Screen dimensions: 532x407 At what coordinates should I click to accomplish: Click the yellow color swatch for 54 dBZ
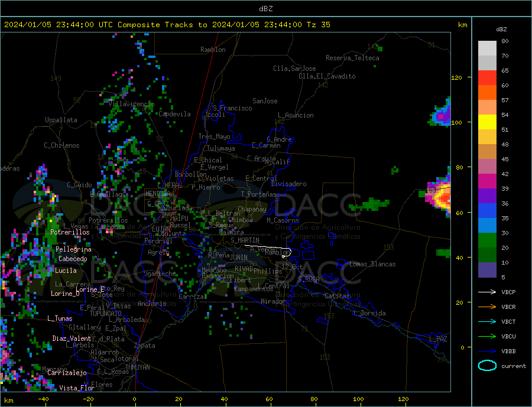click(487, 122)
